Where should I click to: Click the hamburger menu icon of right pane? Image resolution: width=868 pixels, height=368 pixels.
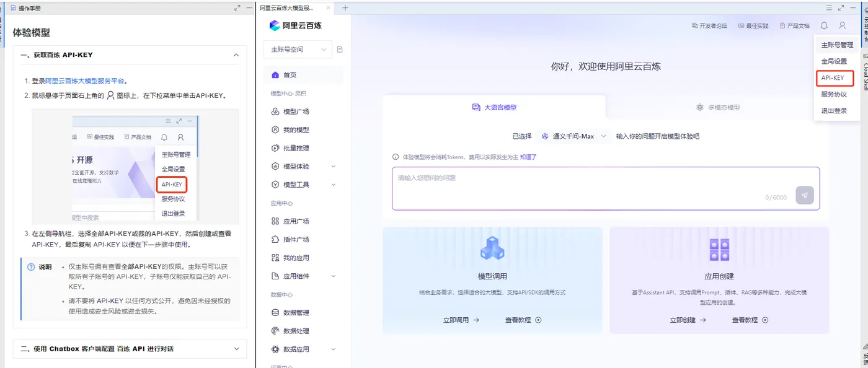click(x=829, y=8)
